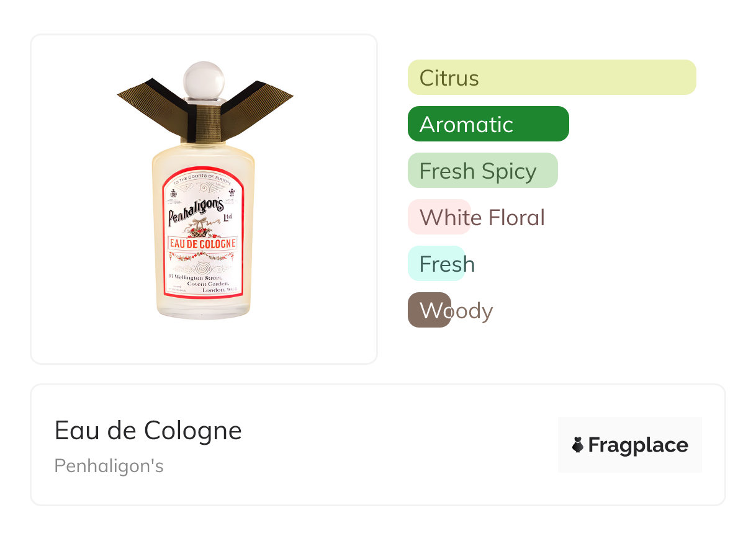Pick the pink White Floral accord

pyautogui.click(x=439, y=217)
